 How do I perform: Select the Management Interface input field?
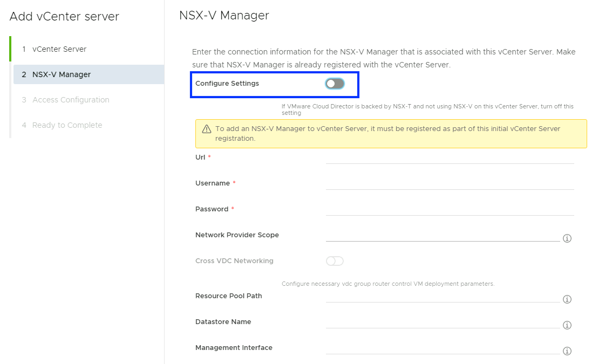pos(443,348)
